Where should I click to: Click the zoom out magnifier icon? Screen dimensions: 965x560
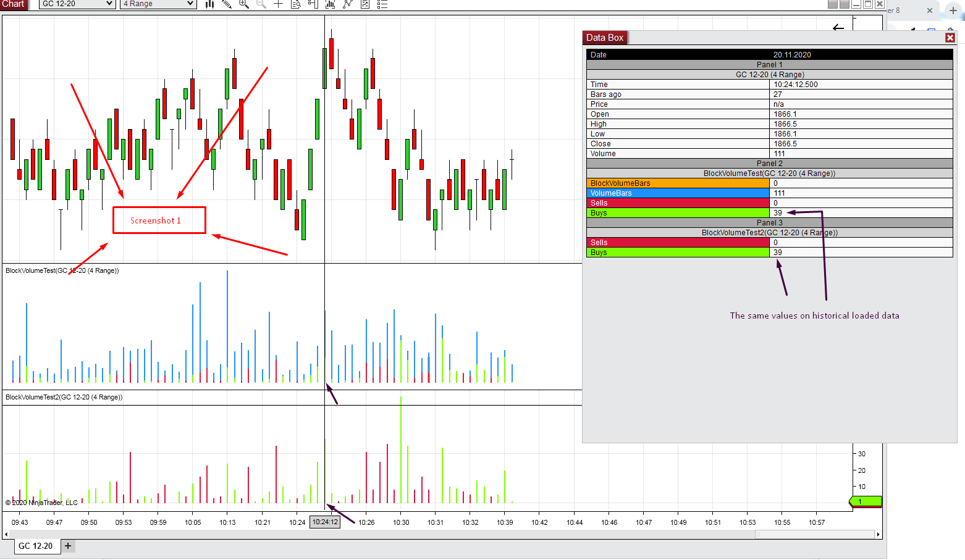tap(261, 4)
